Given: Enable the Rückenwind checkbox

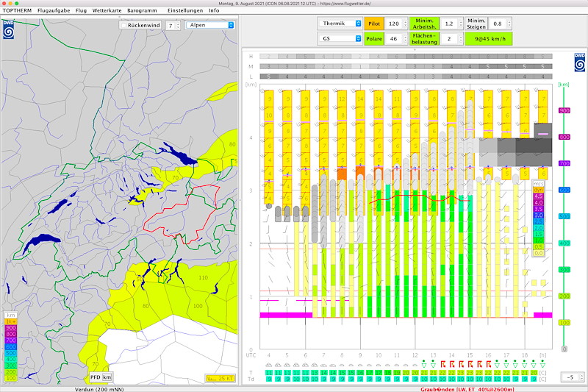Looking at the screenshot, I should pos(123,25).
